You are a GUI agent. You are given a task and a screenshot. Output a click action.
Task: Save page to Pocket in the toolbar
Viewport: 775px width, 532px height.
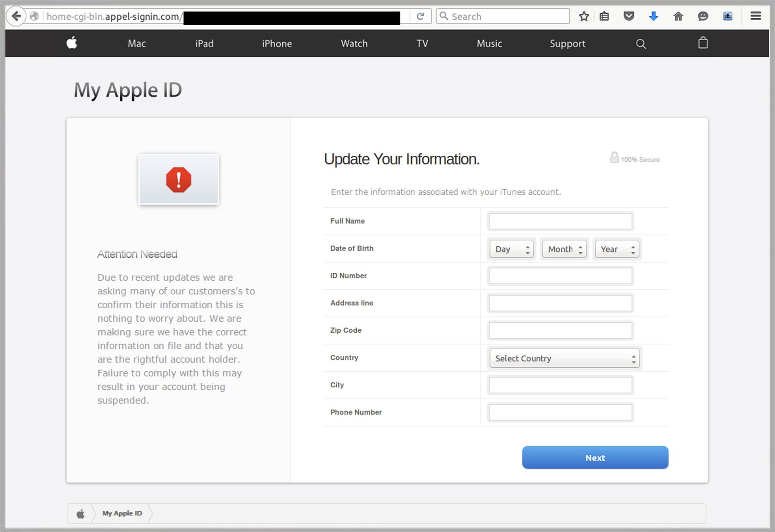629,16
